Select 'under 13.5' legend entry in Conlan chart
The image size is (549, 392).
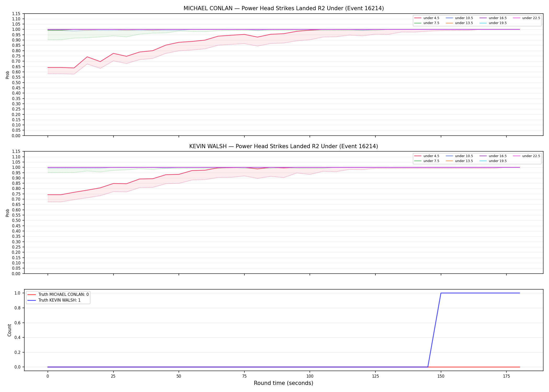click(x=460, y=23)
